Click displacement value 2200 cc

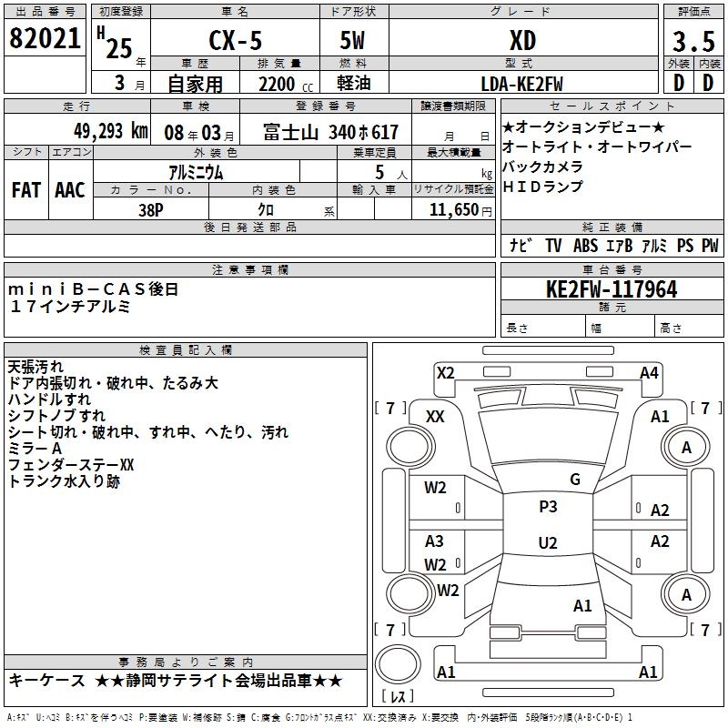(286, 84)
